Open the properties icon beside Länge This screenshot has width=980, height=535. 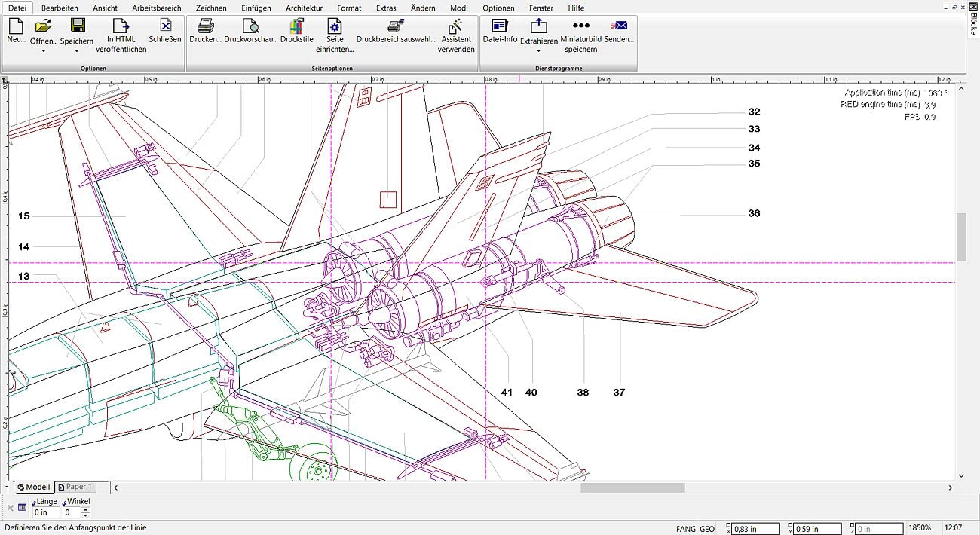[x=22, y=508]
